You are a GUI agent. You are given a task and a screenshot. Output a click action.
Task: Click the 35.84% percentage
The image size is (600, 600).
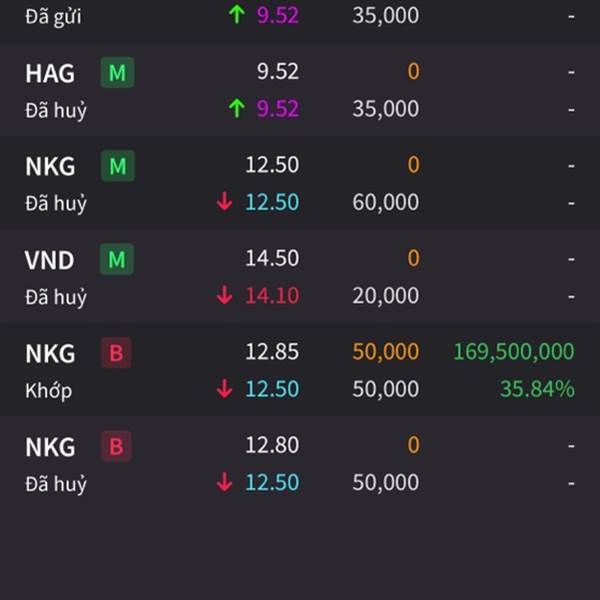click(x=537, y=389)
